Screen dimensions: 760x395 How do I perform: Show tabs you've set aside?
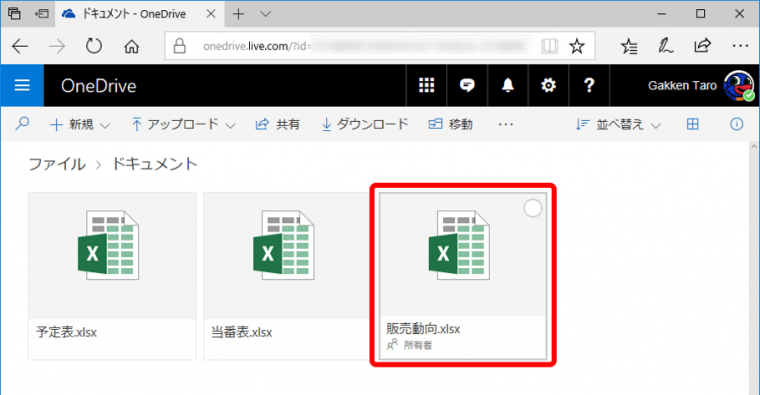pos(42,14)
